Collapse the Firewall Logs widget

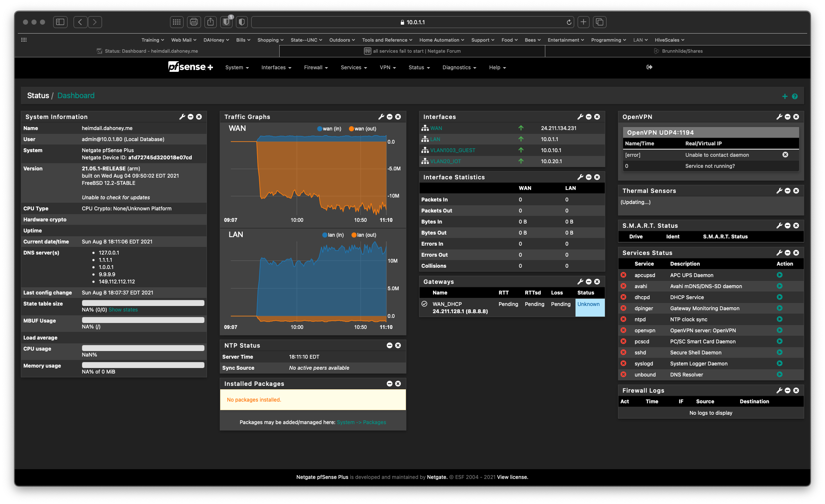(x=788, y=391)
